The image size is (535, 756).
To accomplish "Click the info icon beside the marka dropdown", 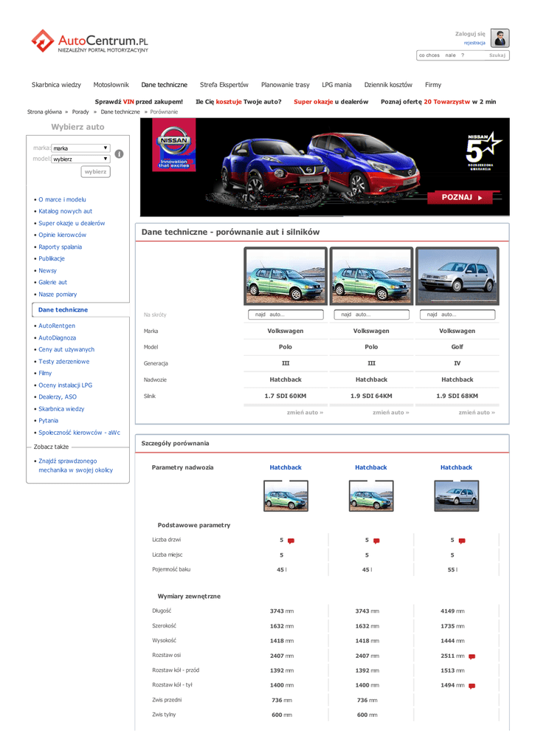I will (119, 154).
